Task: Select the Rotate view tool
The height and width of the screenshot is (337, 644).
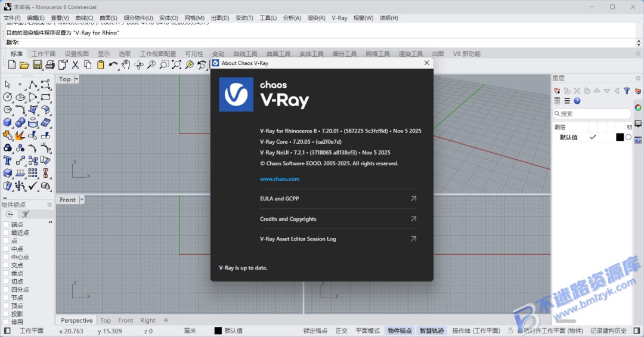Action: (x=139, y=64)
